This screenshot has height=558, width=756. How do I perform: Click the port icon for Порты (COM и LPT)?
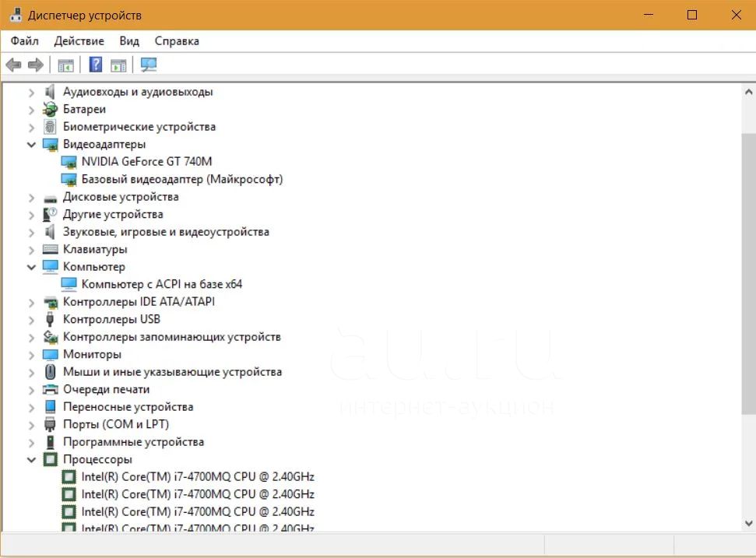pyautogui.click(x=50, y=424)
